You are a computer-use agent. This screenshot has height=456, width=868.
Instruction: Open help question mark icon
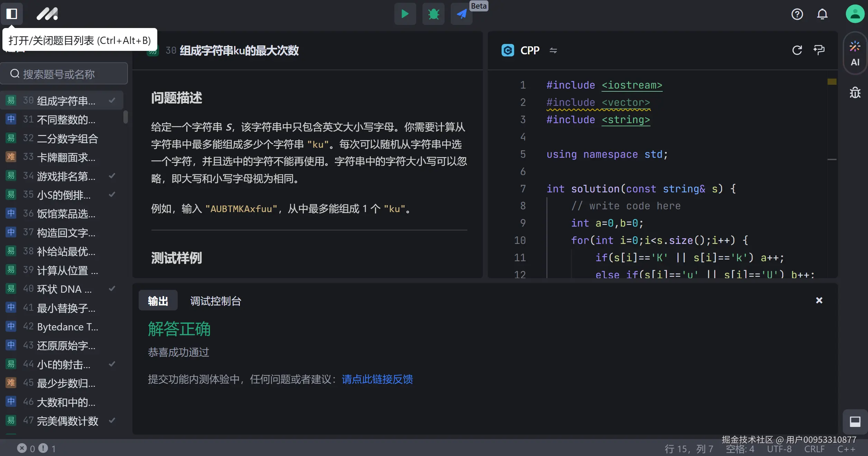tap(797, 14)
